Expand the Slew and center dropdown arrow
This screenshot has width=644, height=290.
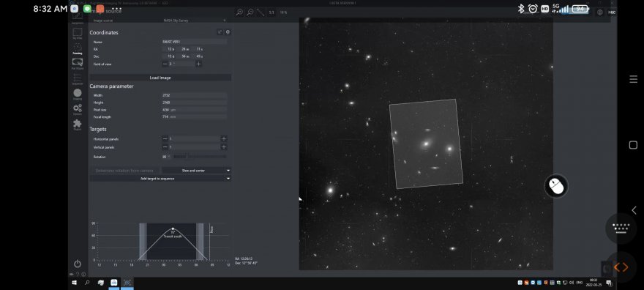228,171
